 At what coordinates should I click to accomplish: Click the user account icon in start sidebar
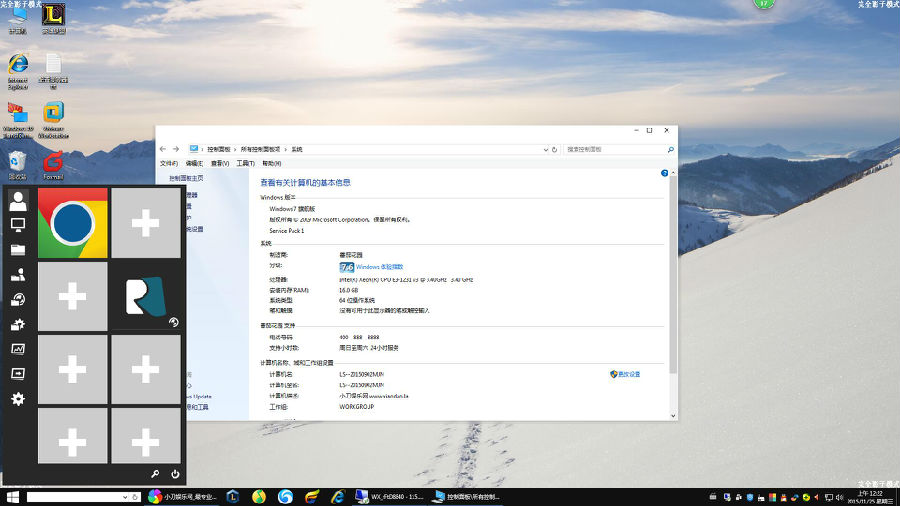[17, 201]
